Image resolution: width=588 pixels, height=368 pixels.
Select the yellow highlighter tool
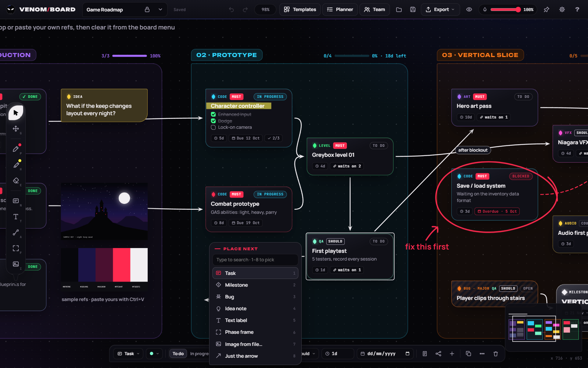click(x=16, y=164)
